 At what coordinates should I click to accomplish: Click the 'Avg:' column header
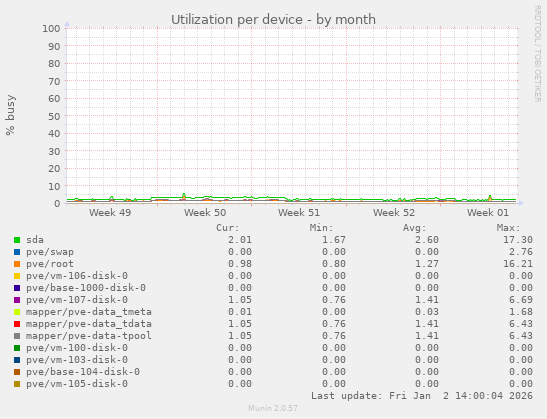pyautogui.click(x=414, y=228)
